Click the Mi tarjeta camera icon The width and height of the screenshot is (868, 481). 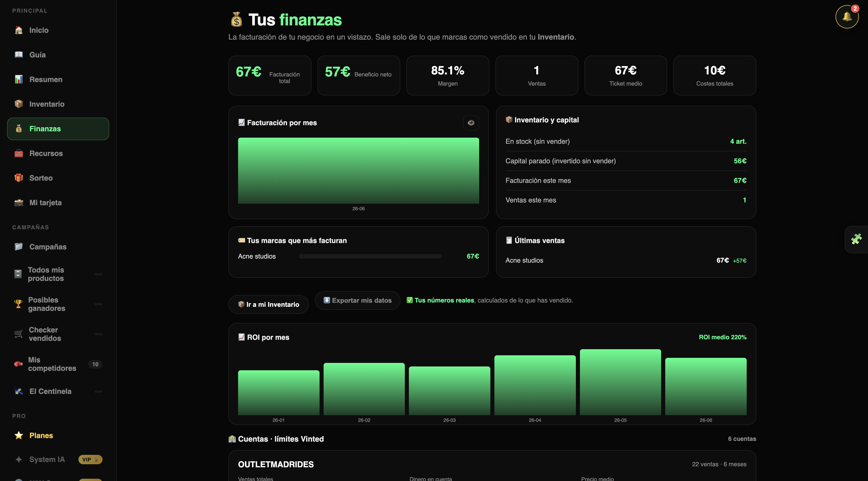click(x=19, y=203)
